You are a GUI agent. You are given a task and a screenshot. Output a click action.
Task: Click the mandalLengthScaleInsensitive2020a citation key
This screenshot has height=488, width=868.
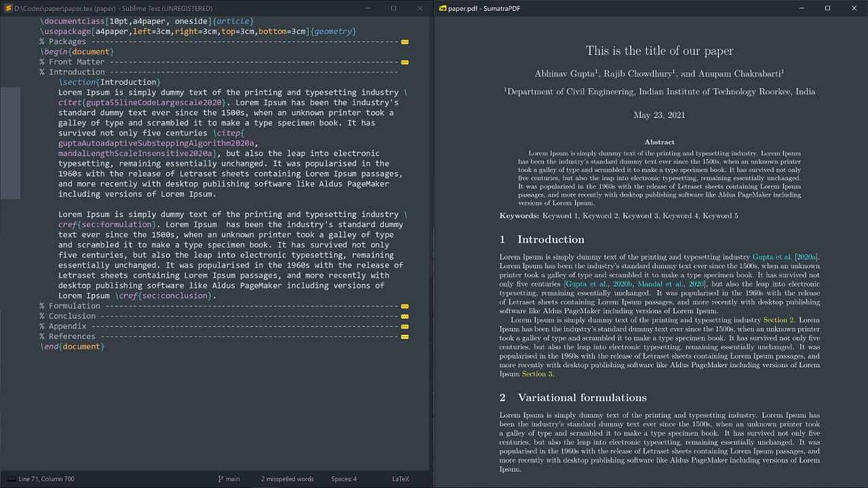(x=135, y=154)
